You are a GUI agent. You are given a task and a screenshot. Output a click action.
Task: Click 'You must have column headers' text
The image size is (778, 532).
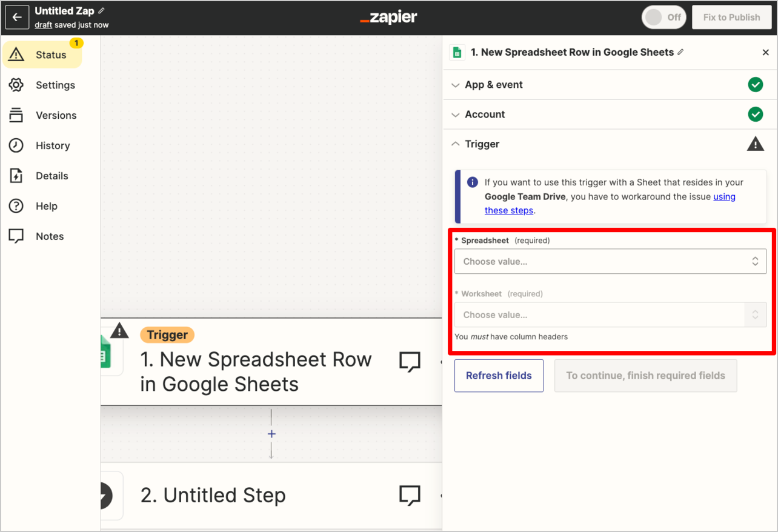pos(511,337)
